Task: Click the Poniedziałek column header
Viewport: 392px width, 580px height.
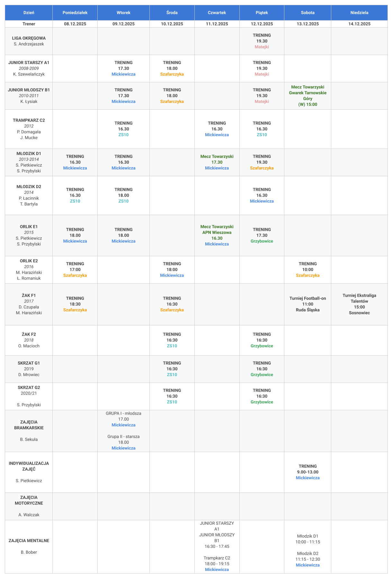Action: point(75,13)
